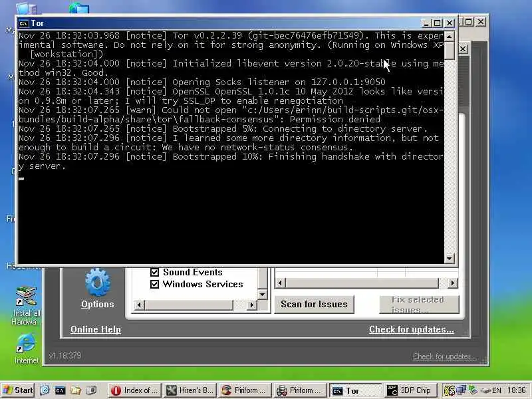Click the Tor console window system icon
This screenshot has width=532, height=399.
tap(23, 23)
